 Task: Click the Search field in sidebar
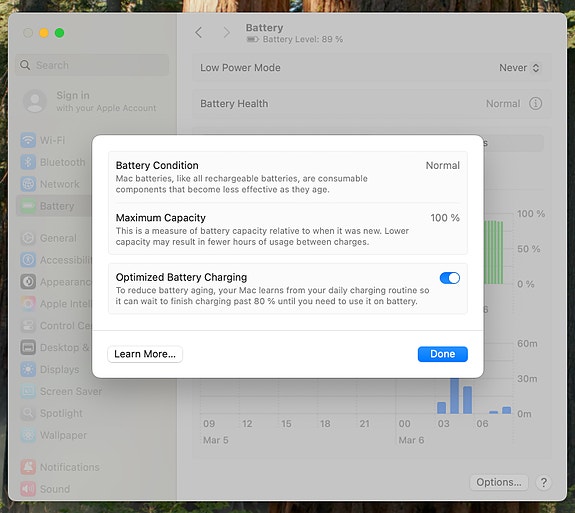92,65
